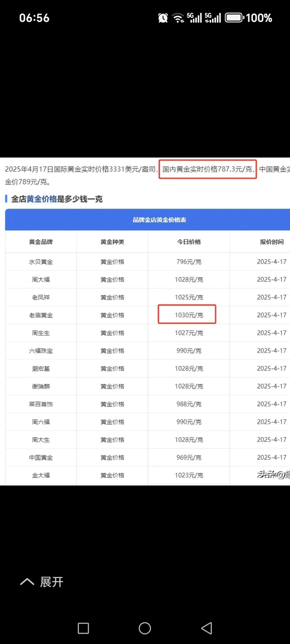Image resolution: width=290 pixels, height=644 pixels.
Task: Tap the 1028元/克 price in 周大福 row
Action: coord(189,279)
